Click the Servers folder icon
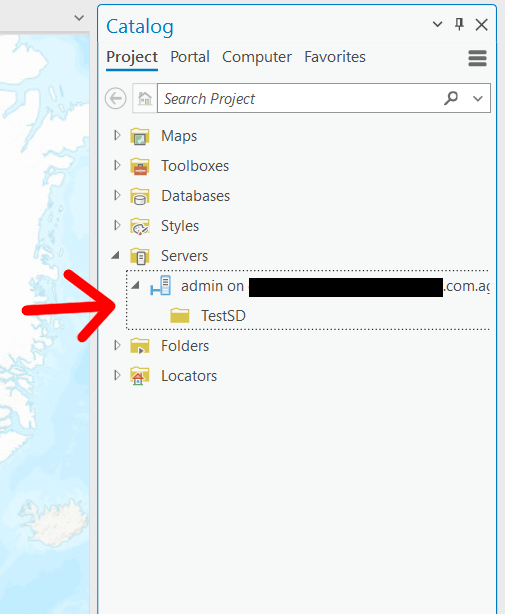The image size is (505, 614). 140,256
